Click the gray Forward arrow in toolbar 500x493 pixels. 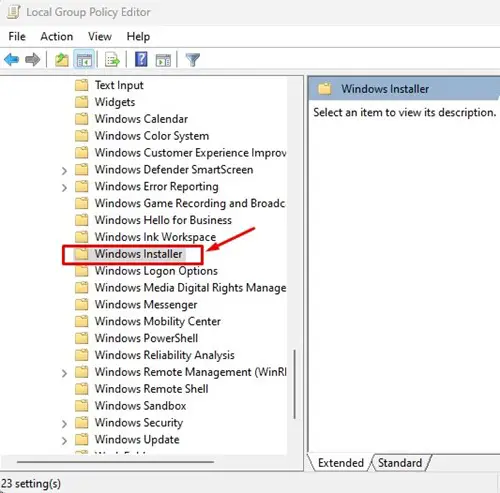32,60
